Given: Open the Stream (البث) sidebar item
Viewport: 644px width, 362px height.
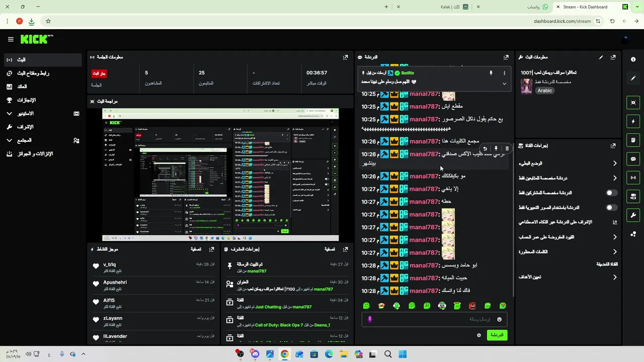Looking at the screenshot, I should pos(43,60).
